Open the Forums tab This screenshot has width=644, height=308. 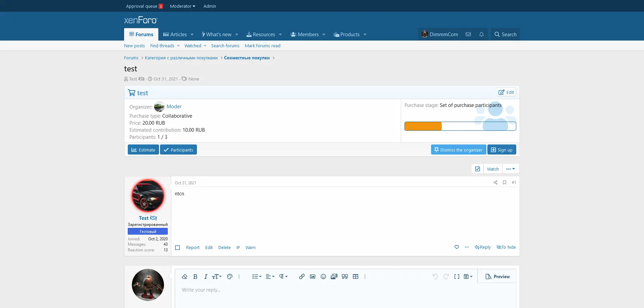point(141,35)
